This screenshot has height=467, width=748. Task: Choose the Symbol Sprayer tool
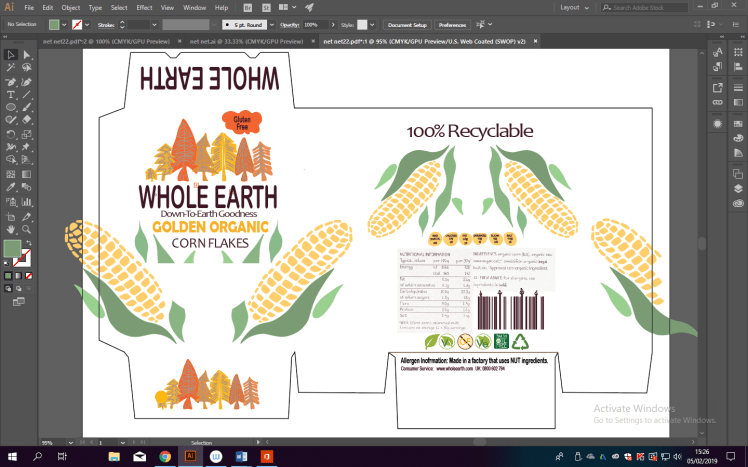pos(10,202)
